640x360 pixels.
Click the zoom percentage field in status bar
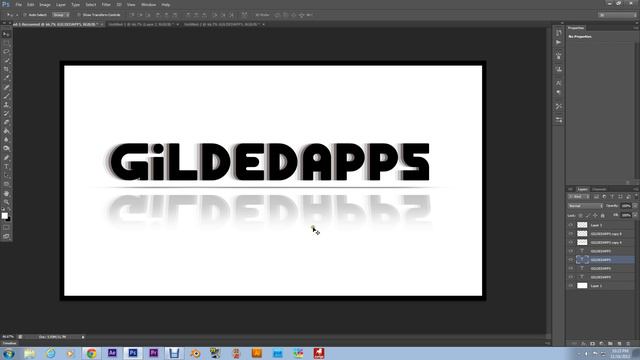coord(8,337)
